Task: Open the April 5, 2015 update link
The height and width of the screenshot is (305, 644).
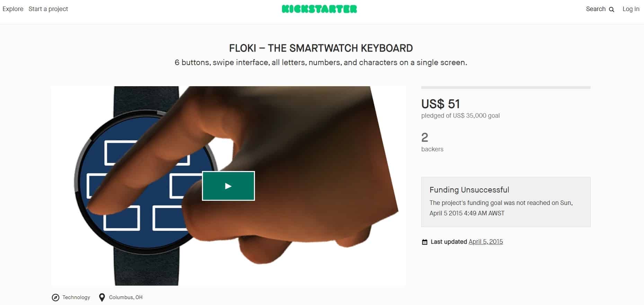Action: pyautogui.click(x=486, y=242)
